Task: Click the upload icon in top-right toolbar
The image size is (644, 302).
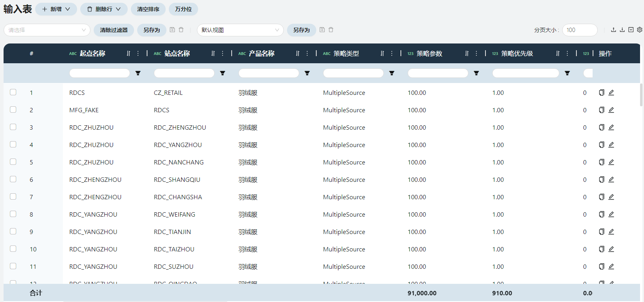Action: (614, 30)
